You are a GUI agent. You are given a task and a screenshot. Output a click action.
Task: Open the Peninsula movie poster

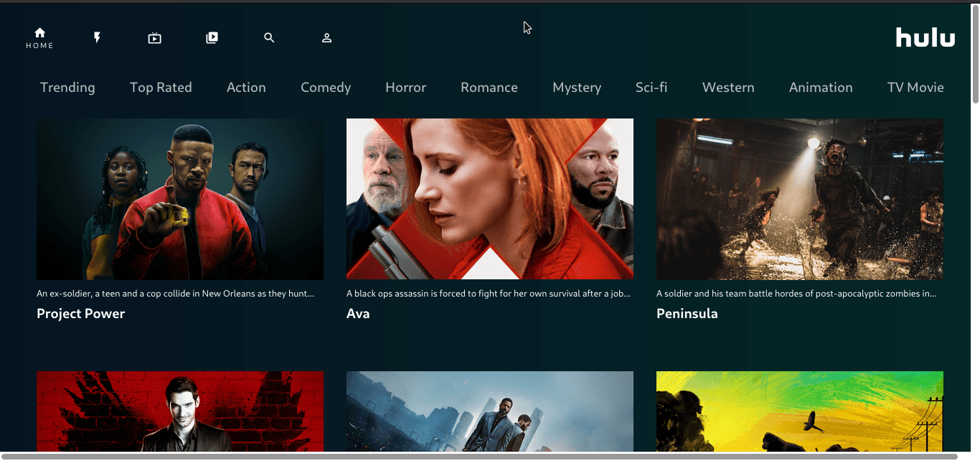coord(800,199)
